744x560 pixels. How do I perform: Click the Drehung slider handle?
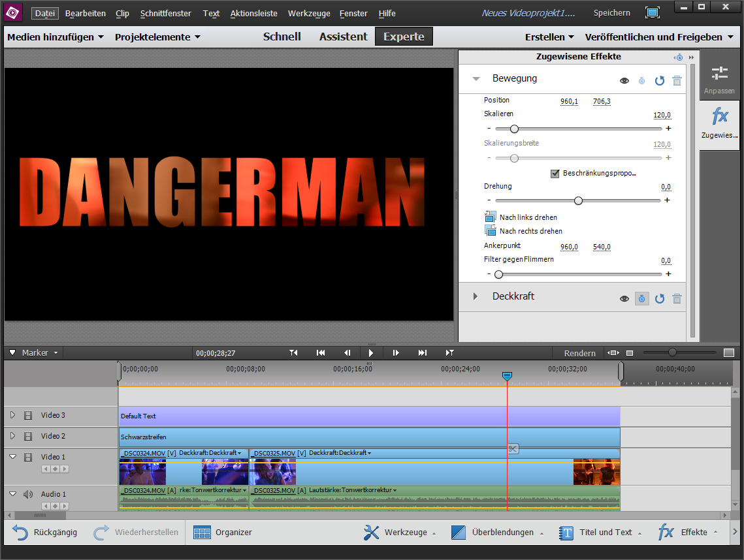pos(578,200)
